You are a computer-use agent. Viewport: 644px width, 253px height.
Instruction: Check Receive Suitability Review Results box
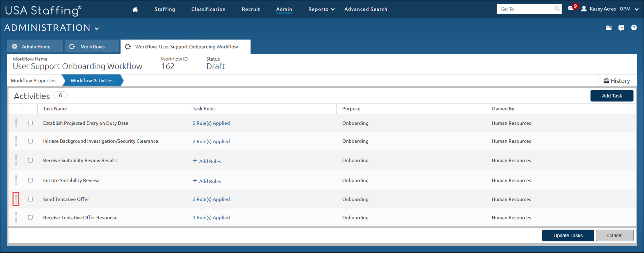click(x=30, y=160)
